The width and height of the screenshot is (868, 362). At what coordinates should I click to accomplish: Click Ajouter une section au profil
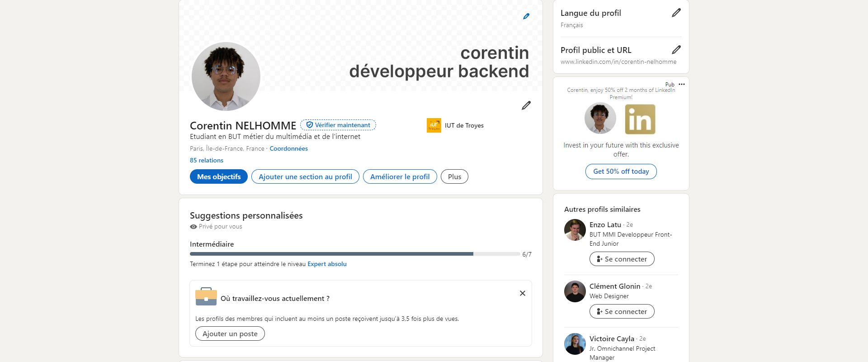(305, 176)
